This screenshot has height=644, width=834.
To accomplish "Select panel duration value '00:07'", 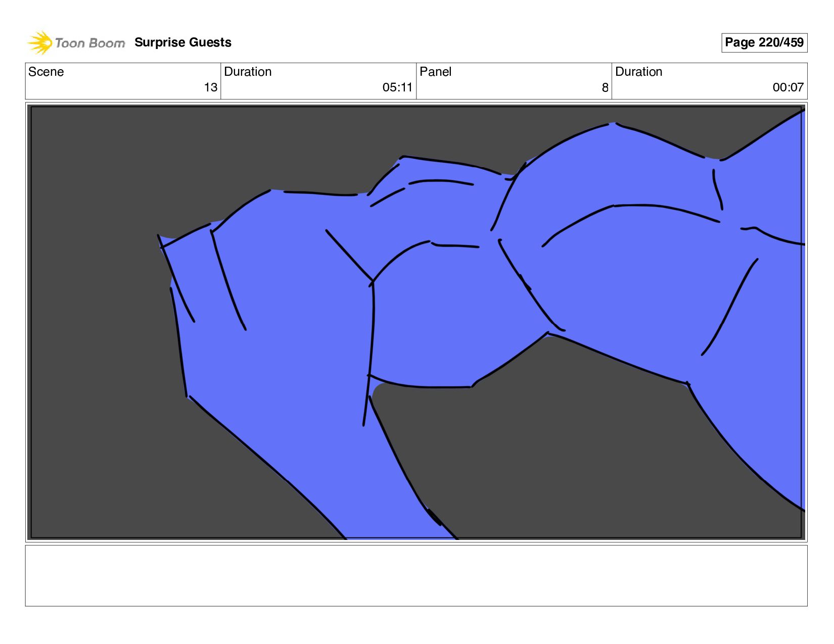I will click(788, 87).
